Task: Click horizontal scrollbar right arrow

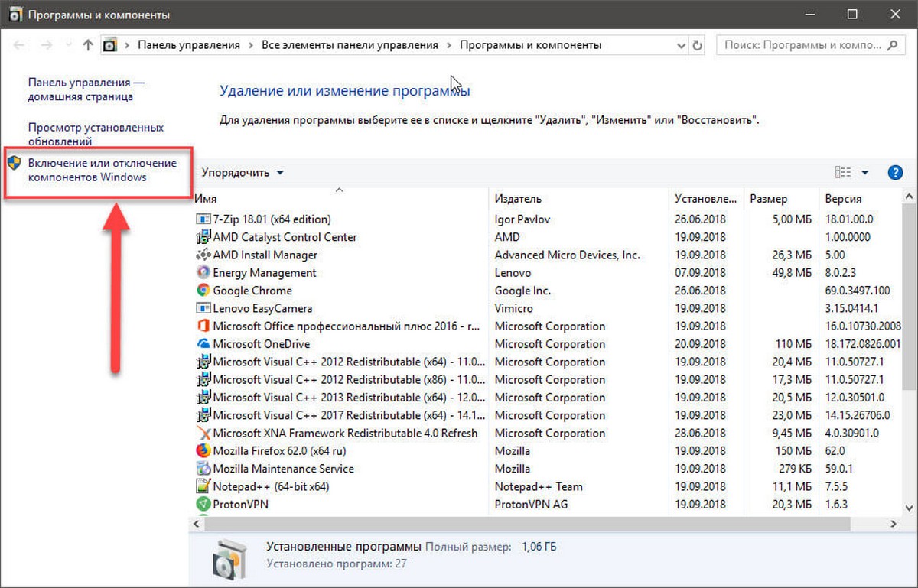Action: (893, 523)
